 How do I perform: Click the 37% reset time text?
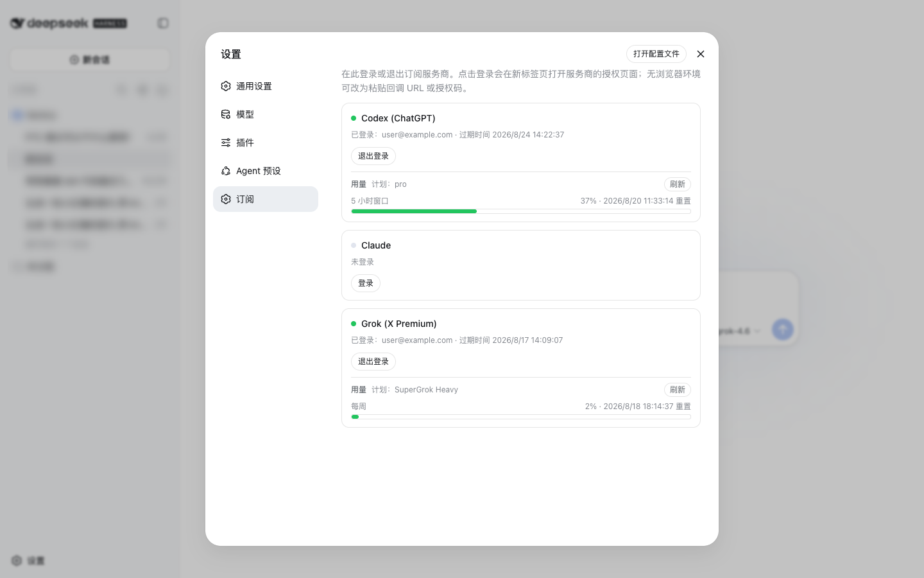point(636,201)
